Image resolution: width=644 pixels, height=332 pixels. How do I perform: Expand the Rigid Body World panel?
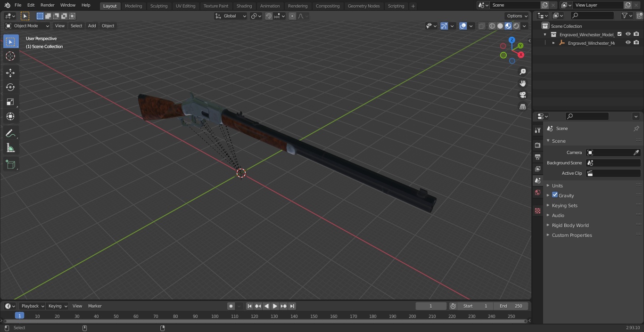(570, 225)
